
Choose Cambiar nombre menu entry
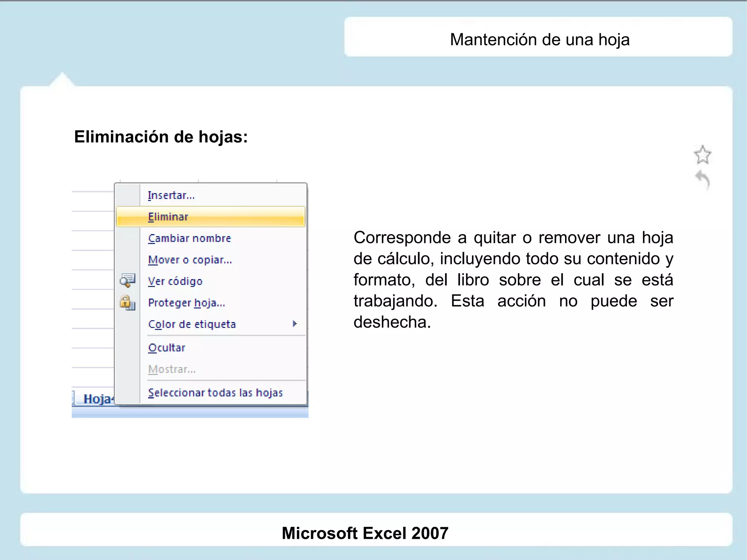click(210, 238)
